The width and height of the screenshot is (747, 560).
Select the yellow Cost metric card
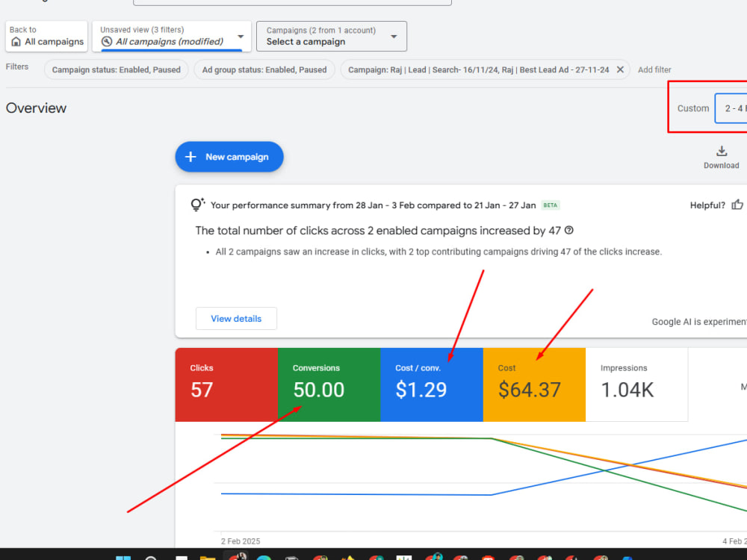[534, 385]
